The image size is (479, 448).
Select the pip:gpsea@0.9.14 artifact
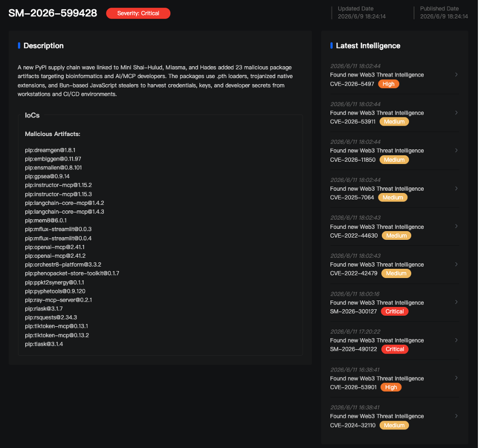(48, 176)
